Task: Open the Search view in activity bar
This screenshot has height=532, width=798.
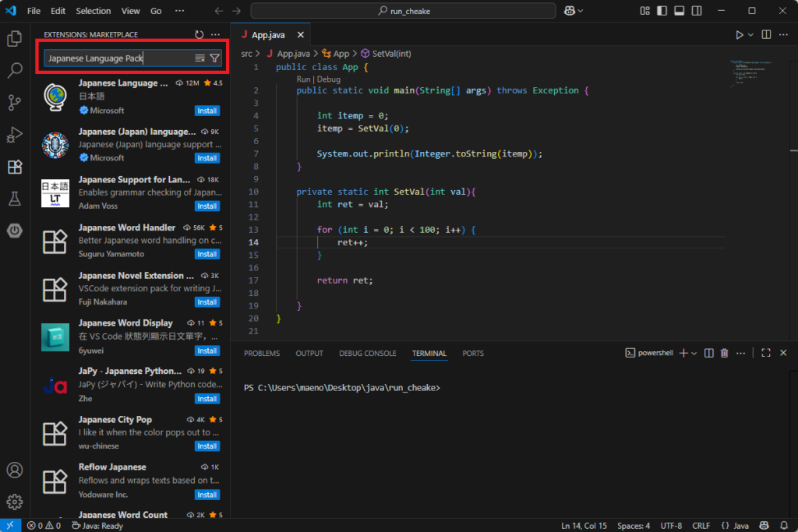Action: (15, 70)
